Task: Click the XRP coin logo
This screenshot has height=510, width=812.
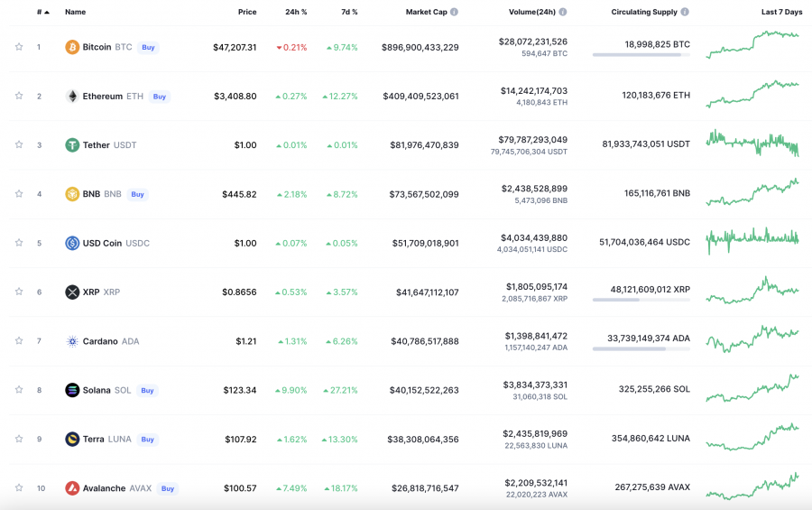Action: point(72,292)
